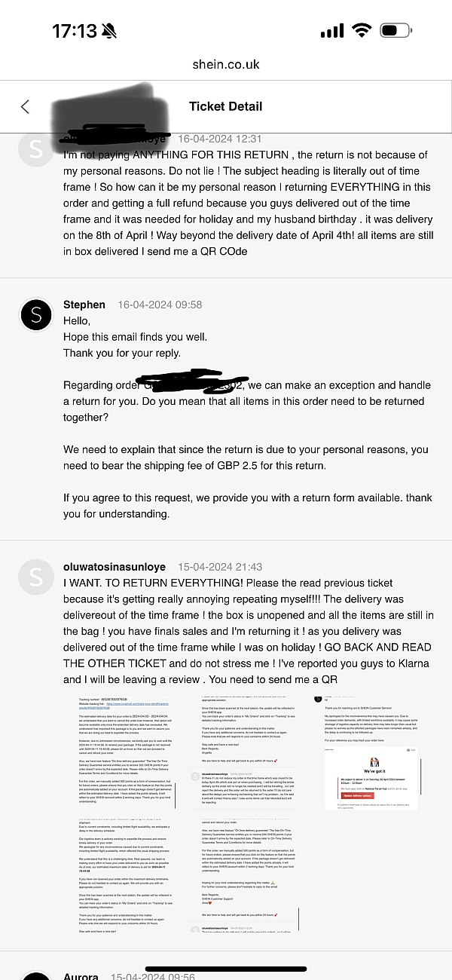
Task: Tap the silent mode bell icon
Action: [110, 31]
